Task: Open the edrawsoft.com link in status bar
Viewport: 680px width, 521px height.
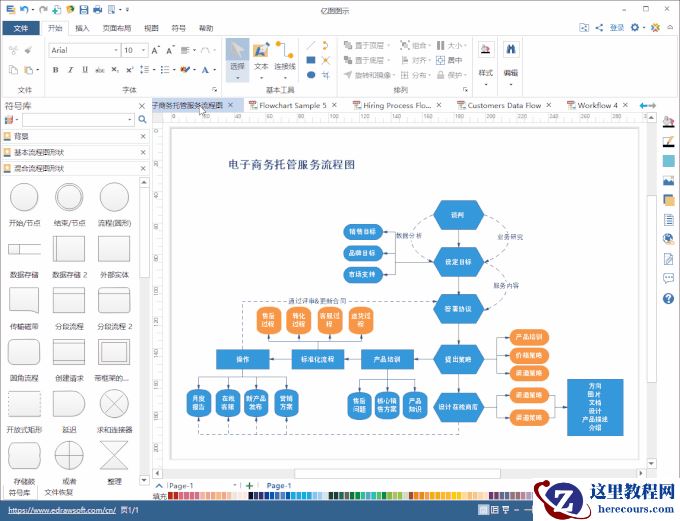Action: (62, 511)
